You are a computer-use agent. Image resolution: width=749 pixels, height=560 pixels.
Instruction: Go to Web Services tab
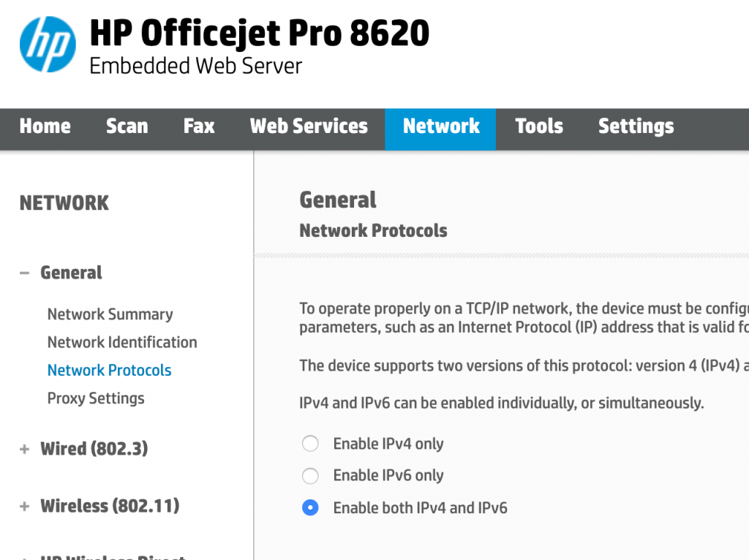pos(309,126)
